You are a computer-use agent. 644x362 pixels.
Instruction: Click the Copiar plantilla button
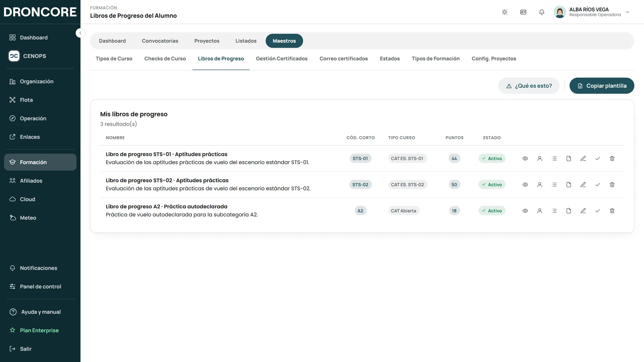[x=602, y=86]
